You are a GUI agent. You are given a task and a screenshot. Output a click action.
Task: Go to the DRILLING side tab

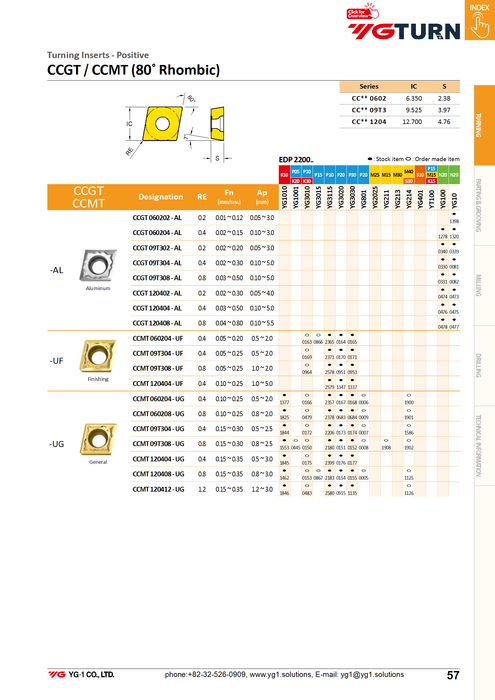485,366
